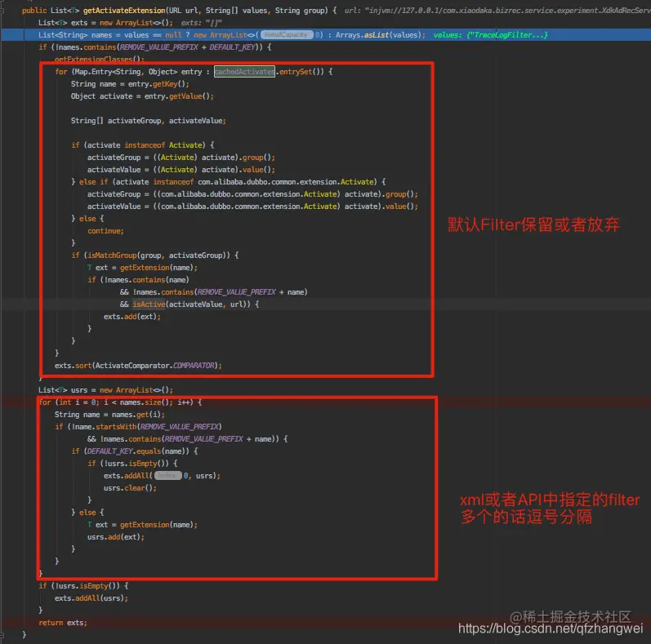Click the entrySet() call
651x644 pixels.
tap(301, 72)
